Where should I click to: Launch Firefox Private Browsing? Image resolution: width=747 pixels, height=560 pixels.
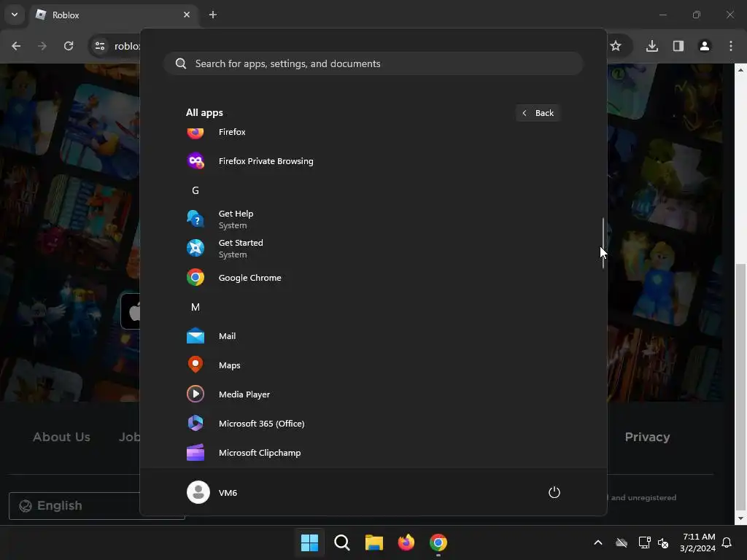pyautogui.click(x=373, y=161)
